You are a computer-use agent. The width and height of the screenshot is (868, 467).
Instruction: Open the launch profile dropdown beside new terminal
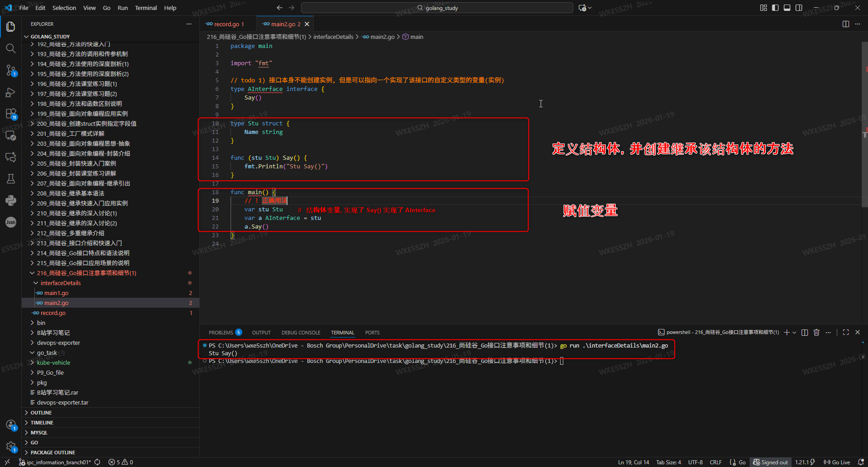click(794, 333)
